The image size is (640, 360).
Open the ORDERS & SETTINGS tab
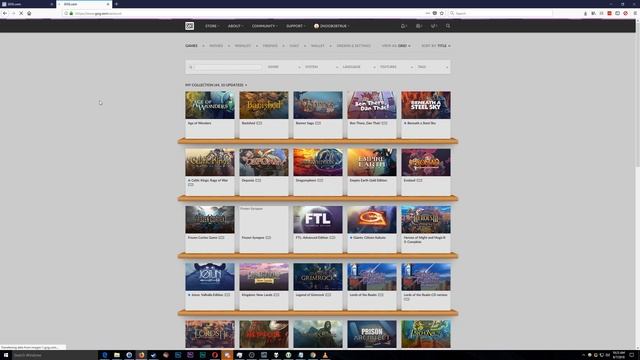click(353, 46)
